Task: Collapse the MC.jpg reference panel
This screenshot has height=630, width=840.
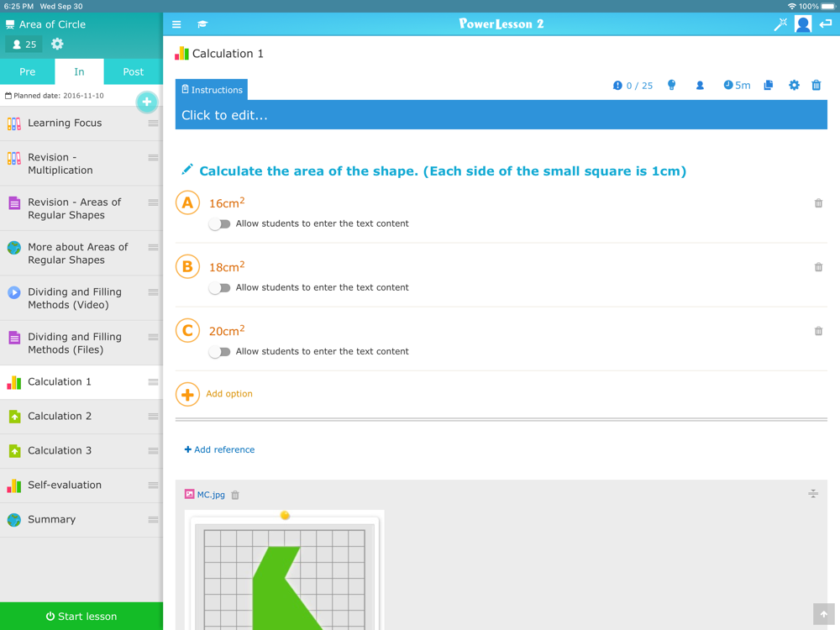Action: click(x=812, y=494)
